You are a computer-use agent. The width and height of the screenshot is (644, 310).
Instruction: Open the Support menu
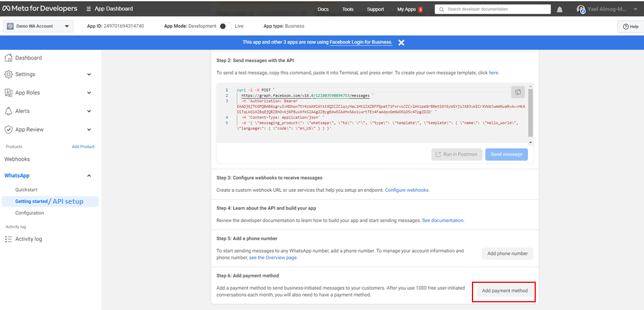tap(376, 9)
